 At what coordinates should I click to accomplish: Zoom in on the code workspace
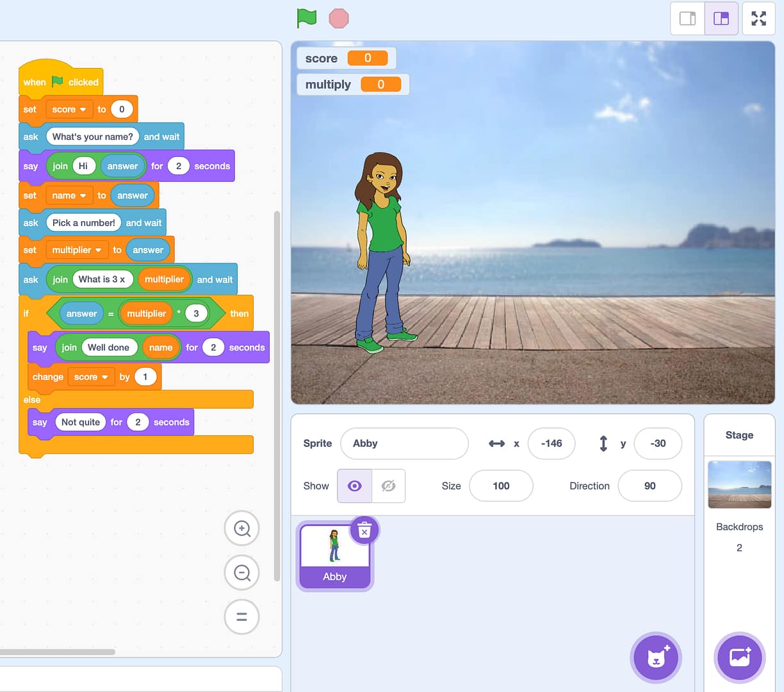(241, 528)
